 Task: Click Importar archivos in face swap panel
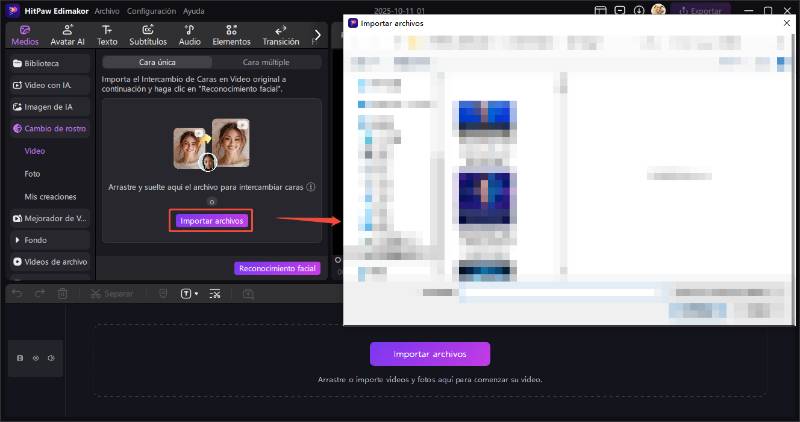211,220
